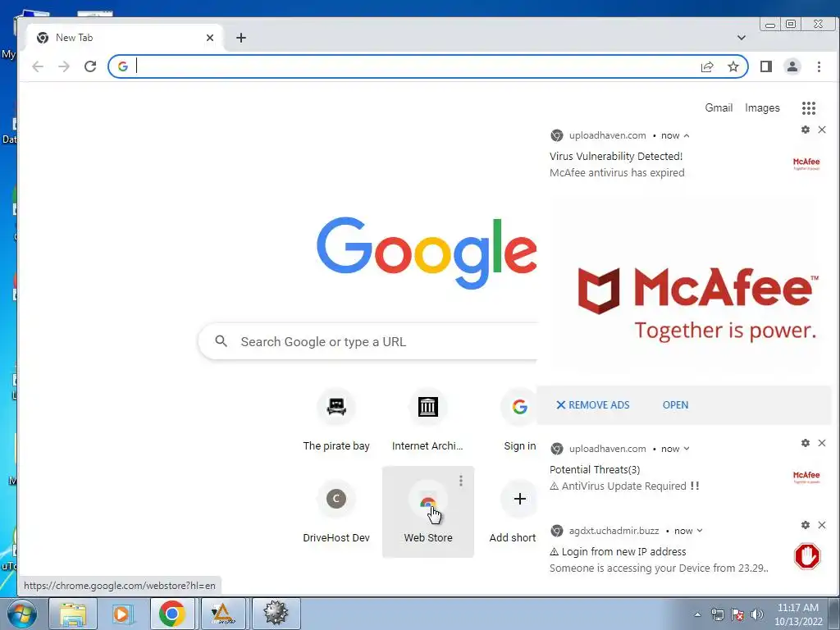840x630 pixels.
Task: Show hidden system tray icons
Action: coord(697,614)
